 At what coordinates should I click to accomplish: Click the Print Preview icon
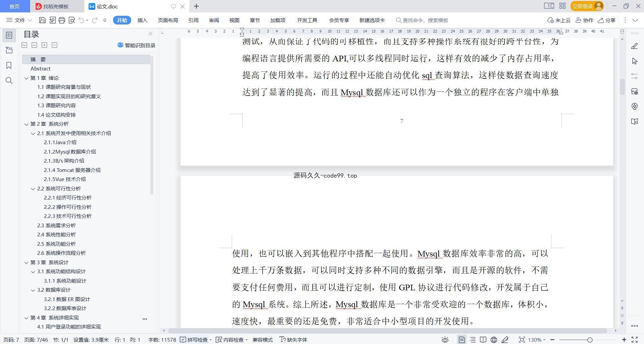coord(71,20)
